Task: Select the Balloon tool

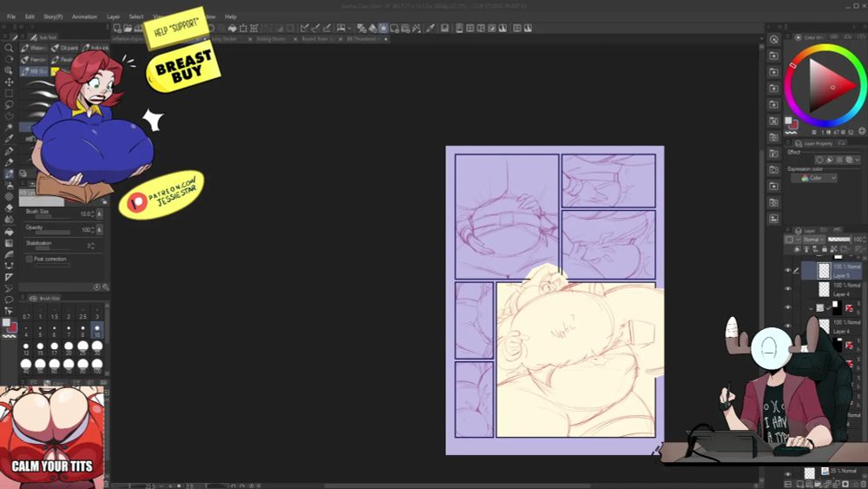Action: [9, 301]
